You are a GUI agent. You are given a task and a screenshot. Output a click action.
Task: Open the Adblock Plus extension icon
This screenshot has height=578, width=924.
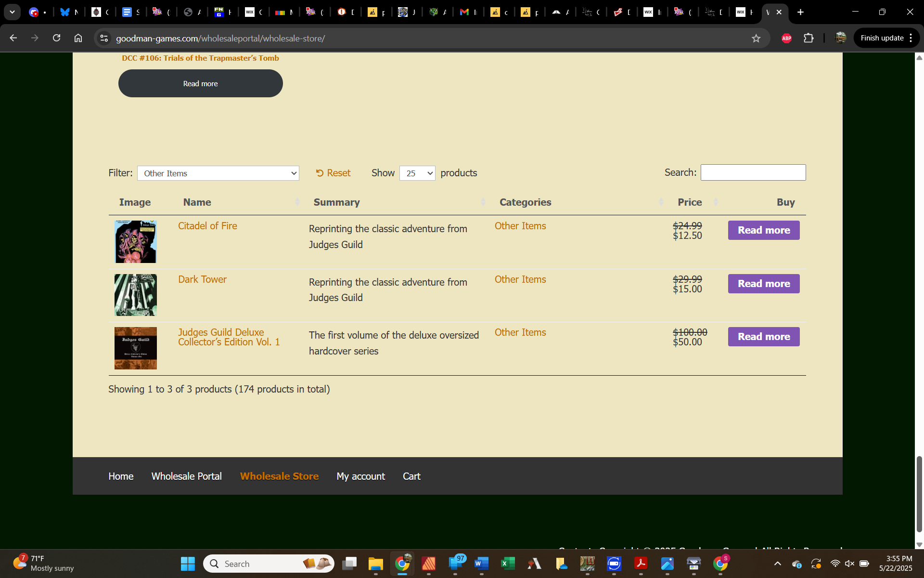pos(786,38)
